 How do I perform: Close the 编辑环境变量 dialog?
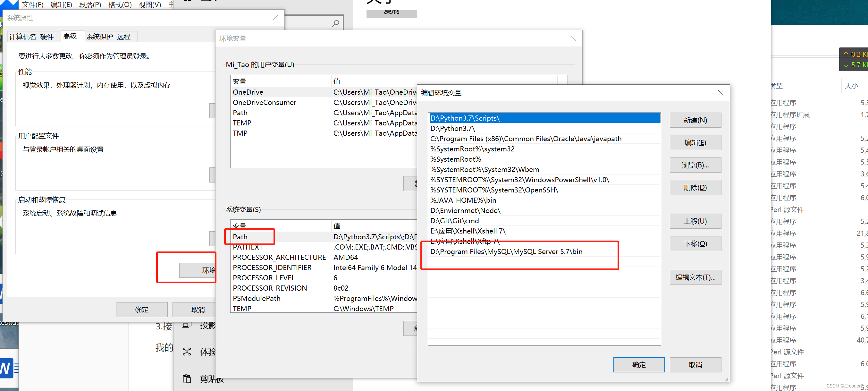click(721, 93)
